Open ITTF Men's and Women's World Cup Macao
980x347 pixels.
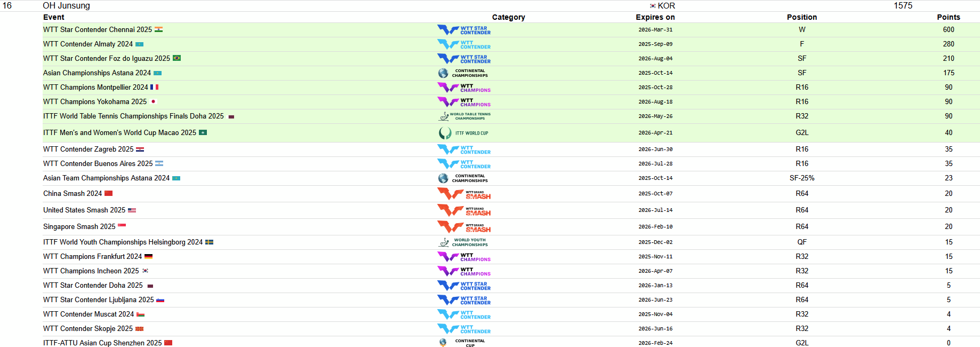tap(119, 132)
